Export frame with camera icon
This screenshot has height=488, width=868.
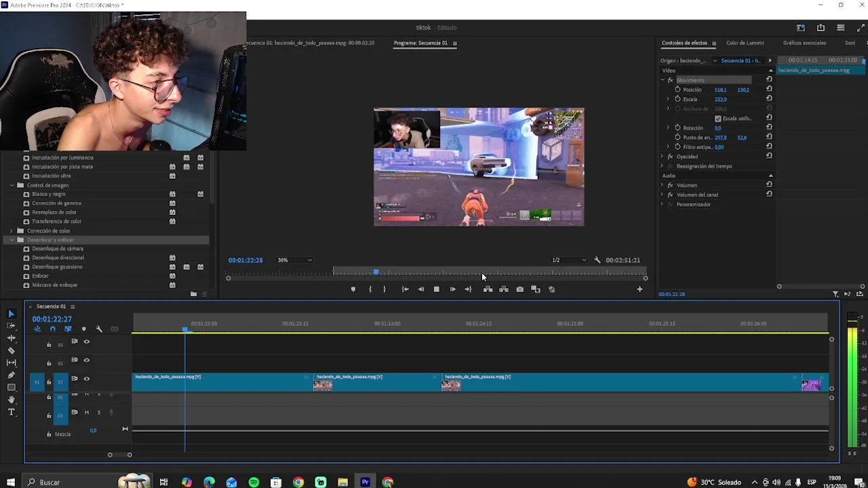click(520, 289)
